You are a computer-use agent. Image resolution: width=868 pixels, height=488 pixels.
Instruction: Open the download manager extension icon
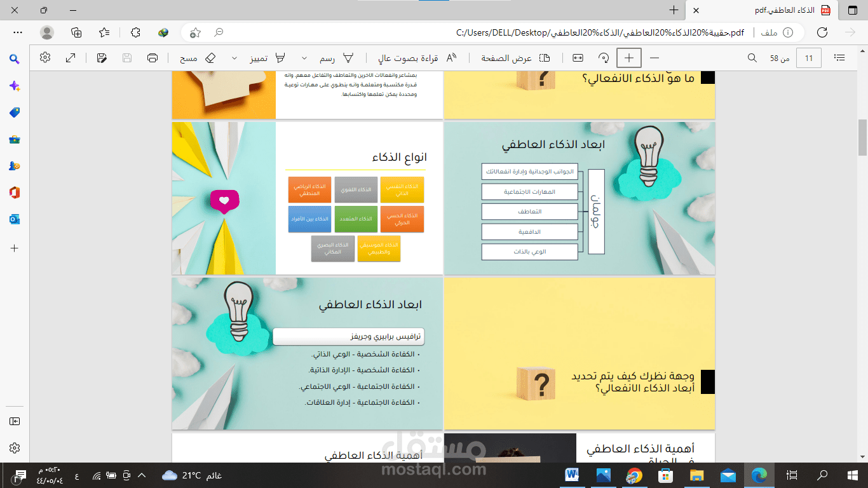click(163, 32)
